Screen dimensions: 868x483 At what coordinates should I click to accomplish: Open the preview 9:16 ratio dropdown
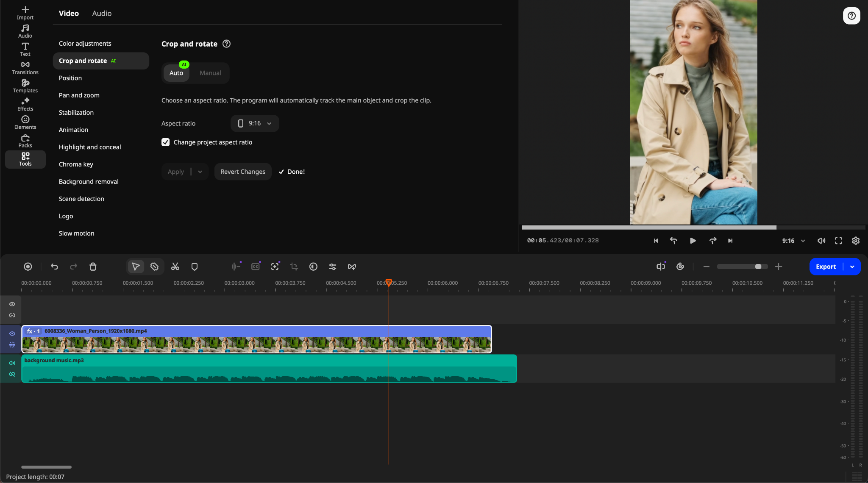coord(793,241)
